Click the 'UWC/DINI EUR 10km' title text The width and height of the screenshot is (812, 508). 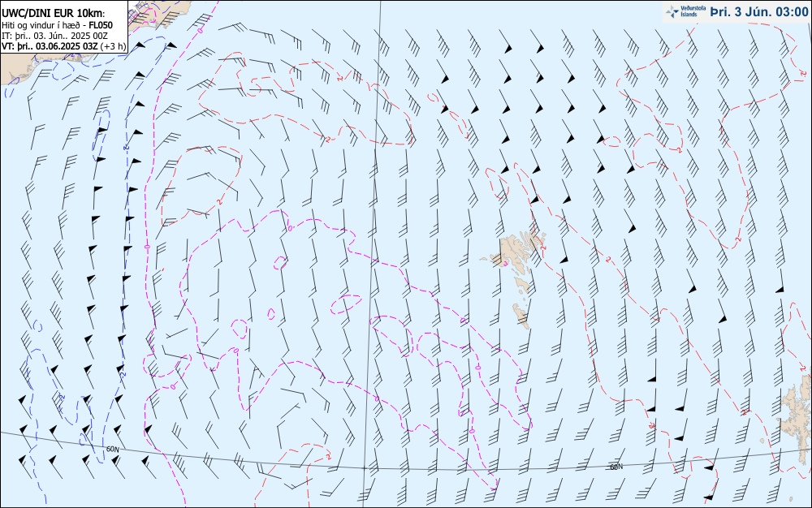click(x=52, y=14)
